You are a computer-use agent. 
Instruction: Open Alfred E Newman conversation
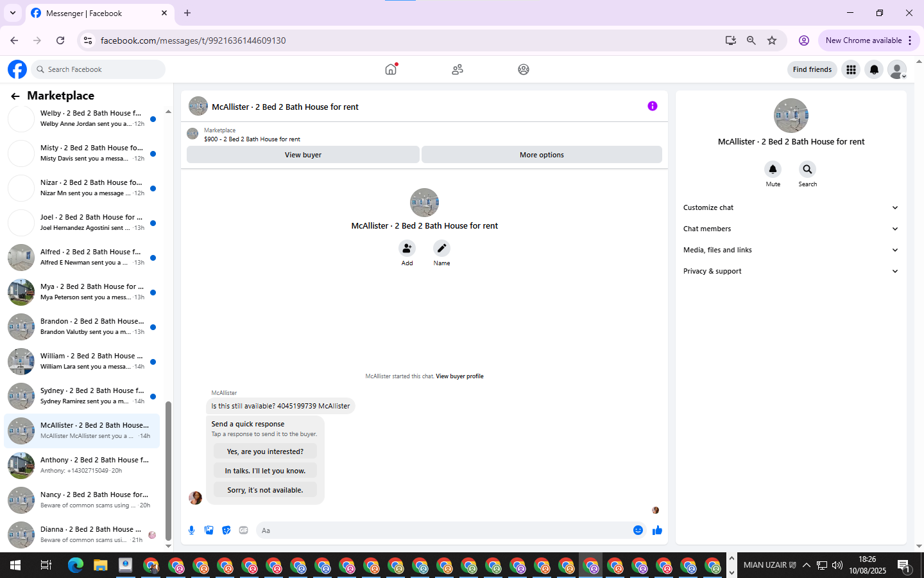click(x=82, y=257)
